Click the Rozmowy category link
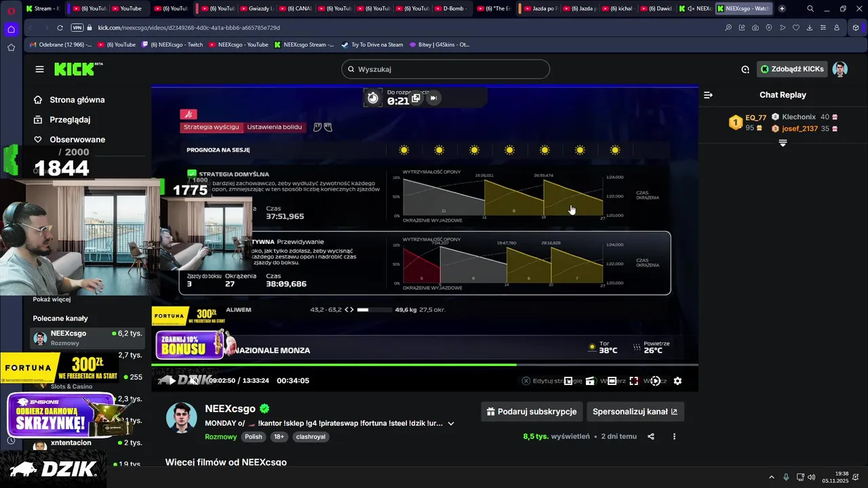The image size is (868, 488). pyautogui.click(x=220, y=436)
